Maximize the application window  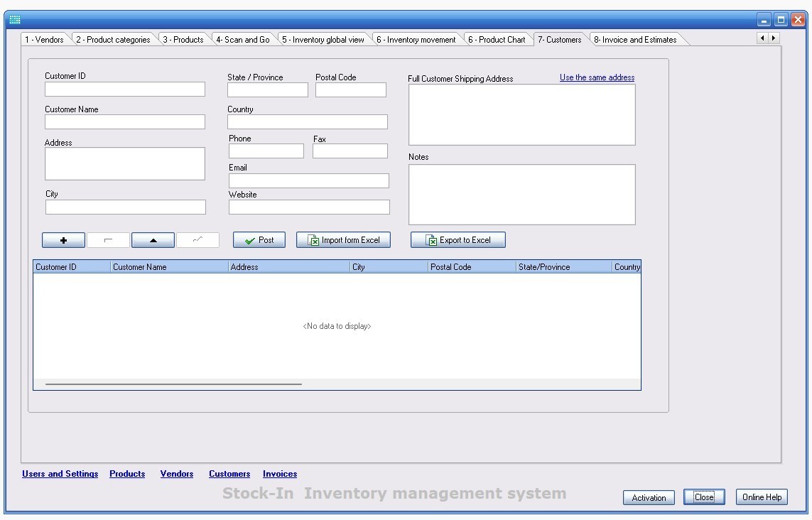point(781,20)
